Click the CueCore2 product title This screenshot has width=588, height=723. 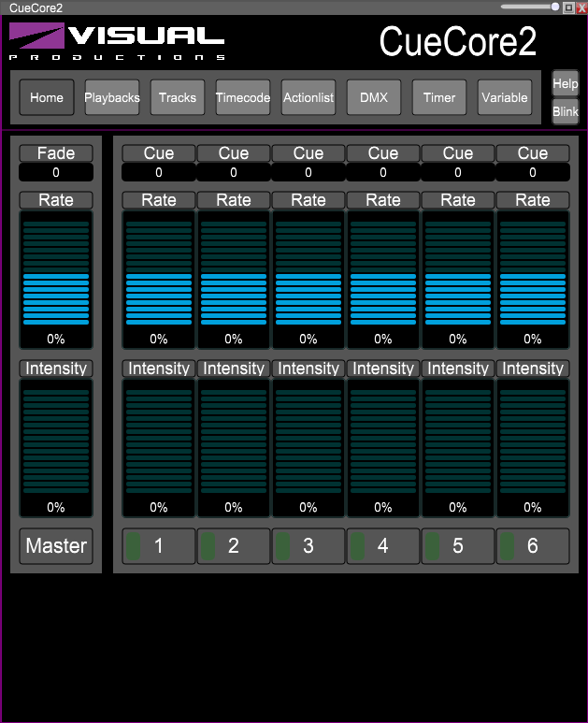[x=458, y=41]
